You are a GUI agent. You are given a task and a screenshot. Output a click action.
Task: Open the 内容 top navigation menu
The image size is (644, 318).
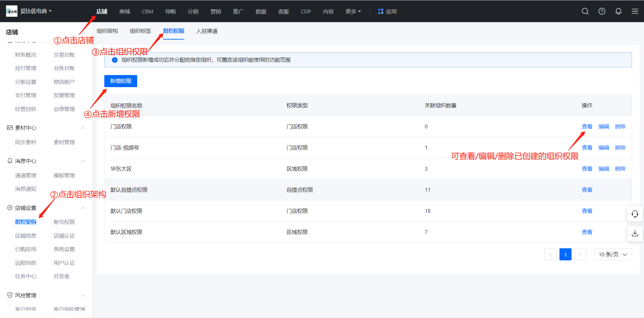point(328,11)
